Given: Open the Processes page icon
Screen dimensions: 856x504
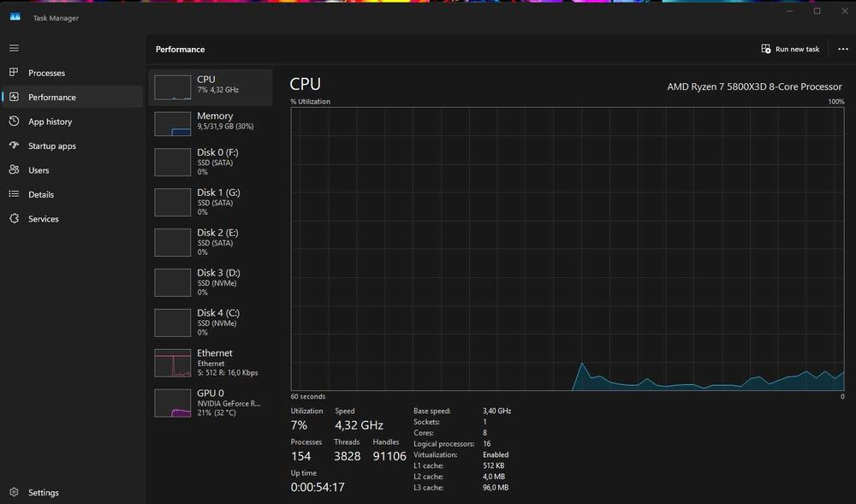Looking at the screenshot, I should click(15, 72).
